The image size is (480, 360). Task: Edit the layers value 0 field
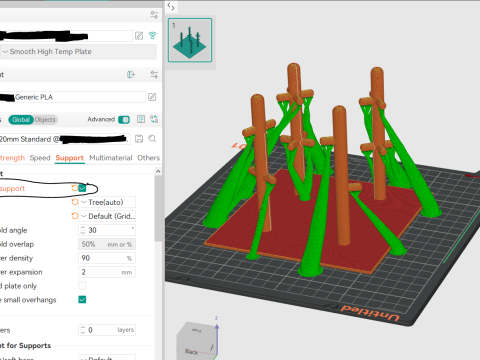(107, 330)
